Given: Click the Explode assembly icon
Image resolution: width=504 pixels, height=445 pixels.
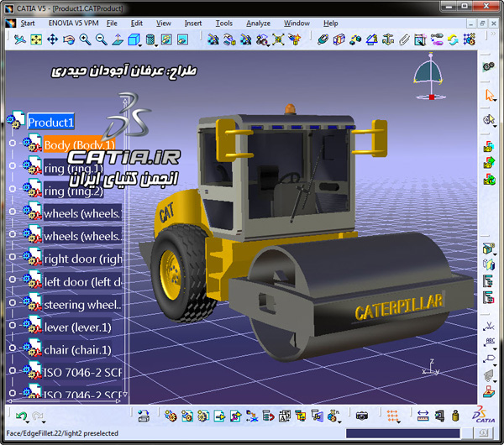Looking at the screenshot, I should click(x=278, y=39).
